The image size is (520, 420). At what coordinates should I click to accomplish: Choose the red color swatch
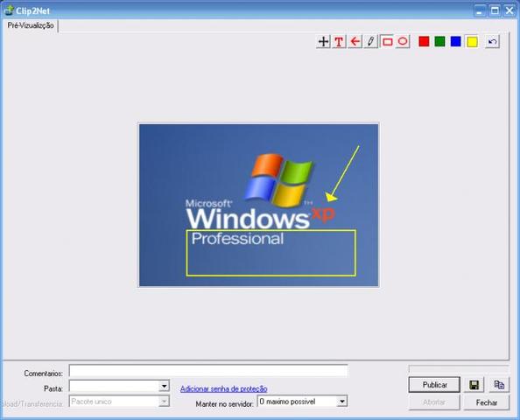(424, 42)
